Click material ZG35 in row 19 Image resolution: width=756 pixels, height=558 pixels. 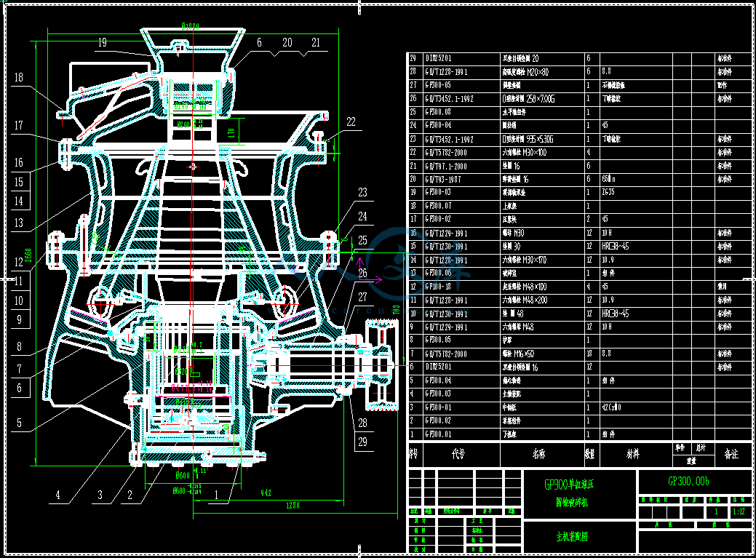[x=608, y=192]
